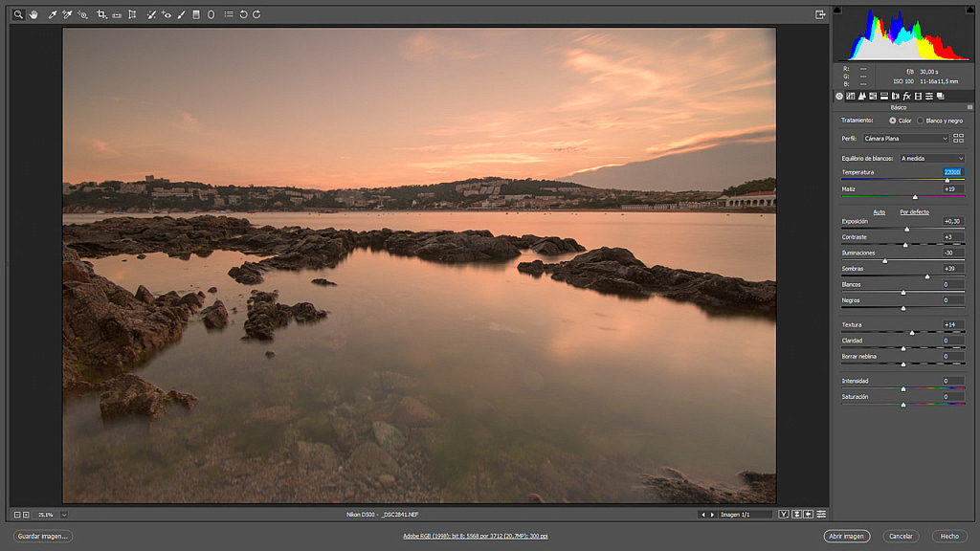Activate the Crop tool
This screenshot has height=551, width=980.
click(x=101, y=14)
